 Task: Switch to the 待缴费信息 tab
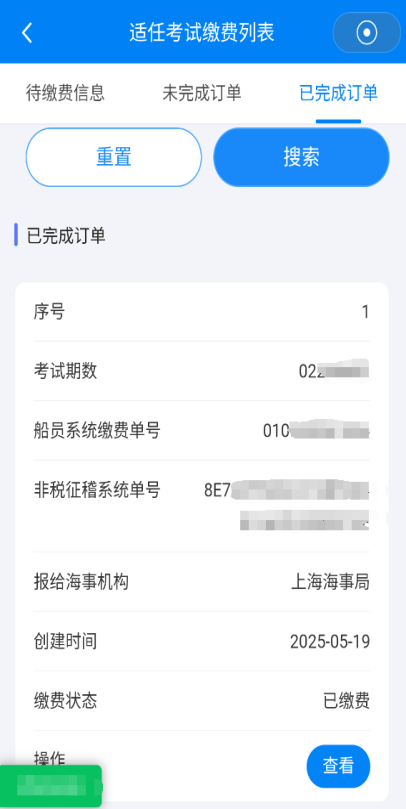click(65, 93)
